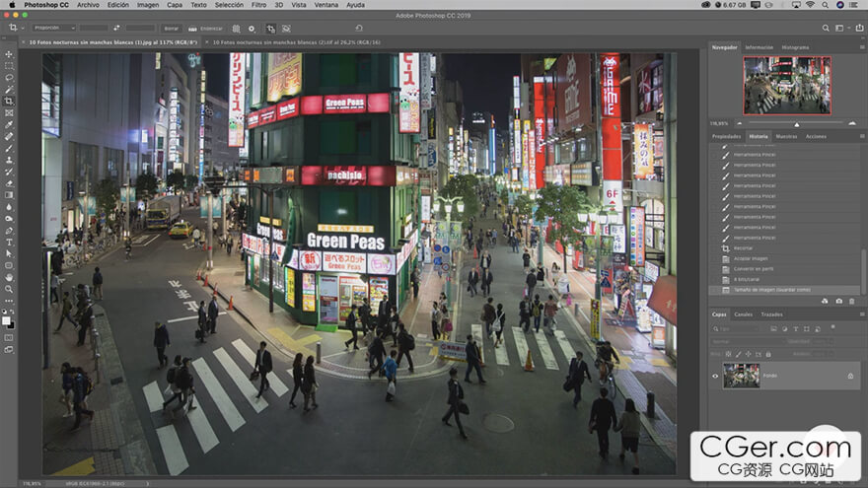Toggle visibility of Fondo layer

click(x=715, y=377)
